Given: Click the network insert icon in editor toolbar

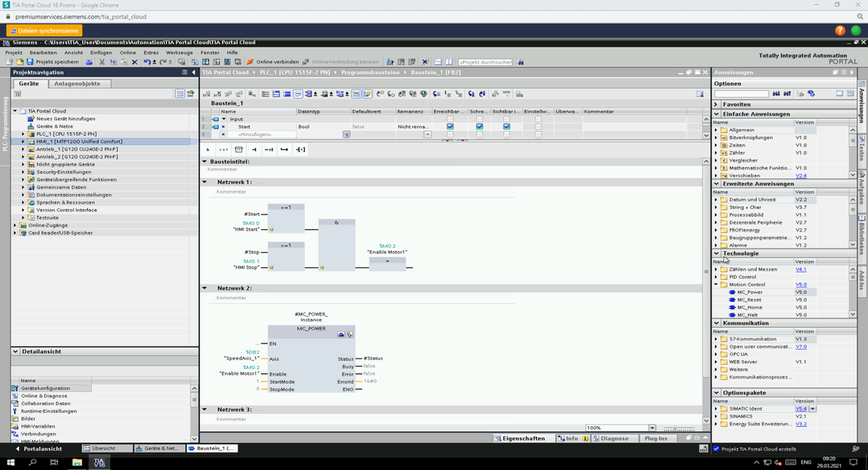Looking at the screenshot, I should pyautogui.click(x=207, y=94).
